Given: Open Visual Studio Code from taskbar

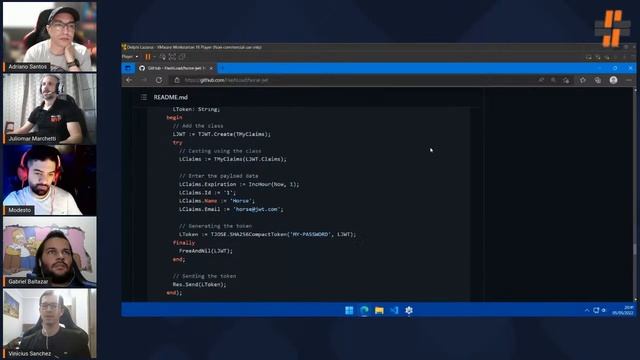Looking at the screenshot, I should 394,311.
